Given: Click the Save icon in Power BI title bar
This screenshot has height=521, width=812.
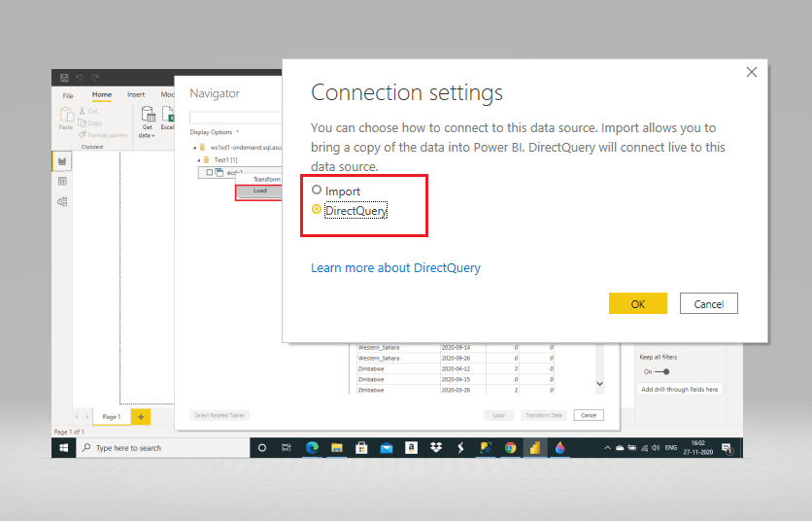Looking at the screenshot, I should [64, 78].
